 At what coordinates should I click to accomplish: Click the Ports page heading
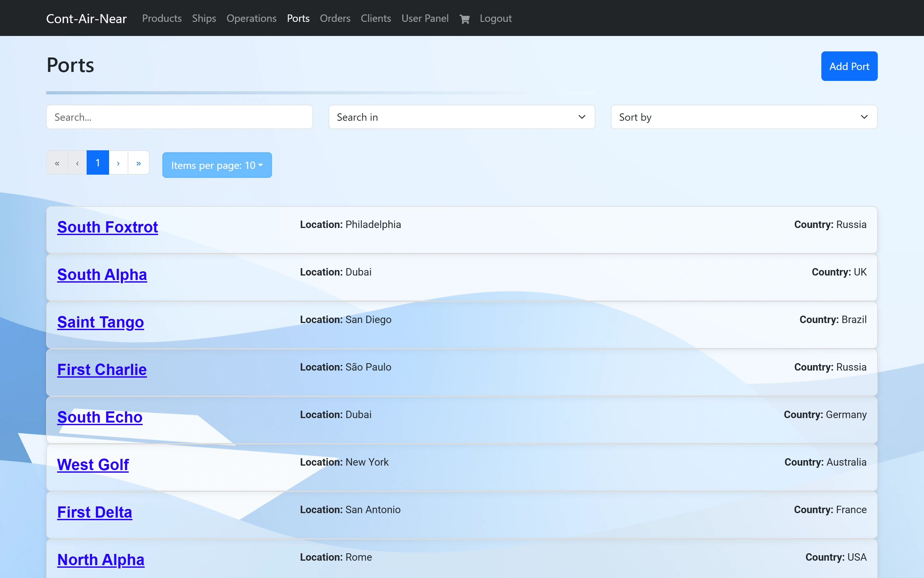tap(70, 65)
